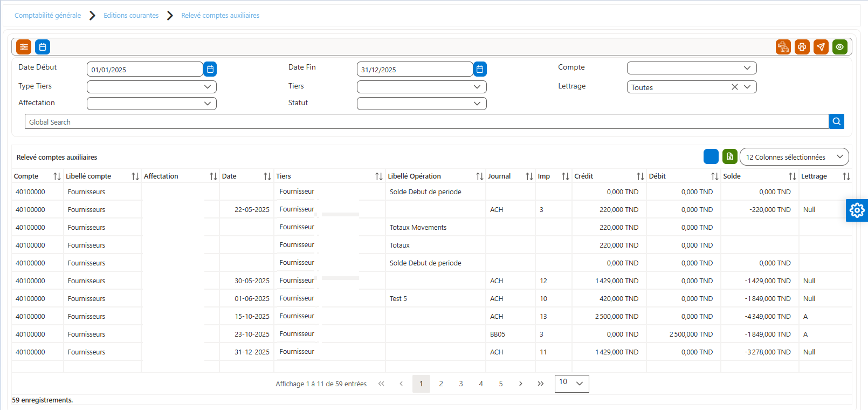The width and height of the screenshot is (868, 410).
Task: Go to results page 1
Action: point(421,384)
